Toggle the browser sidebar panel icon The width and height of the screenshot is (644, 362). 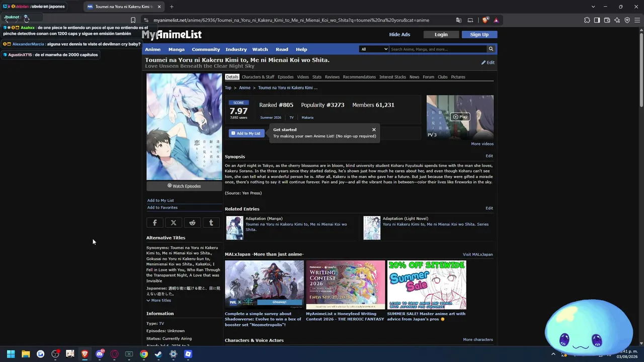(597, 20)
